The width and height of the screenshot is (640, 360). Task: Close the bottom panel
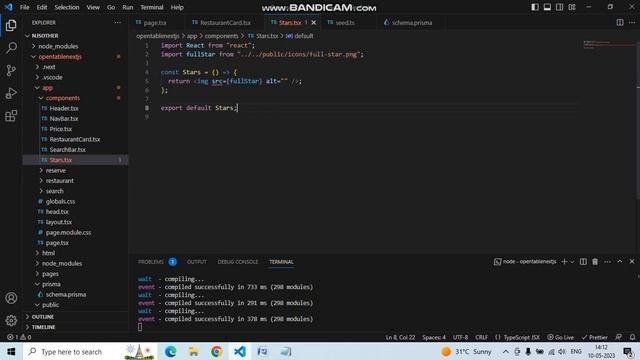click(x=632, y=262)
